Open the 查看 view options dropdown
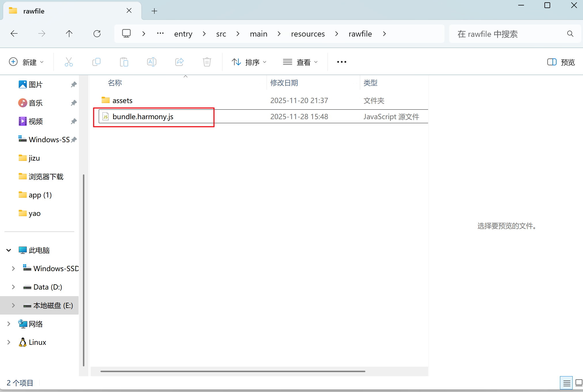This screenshot has width=583, height=392. [x=301, y=62]
